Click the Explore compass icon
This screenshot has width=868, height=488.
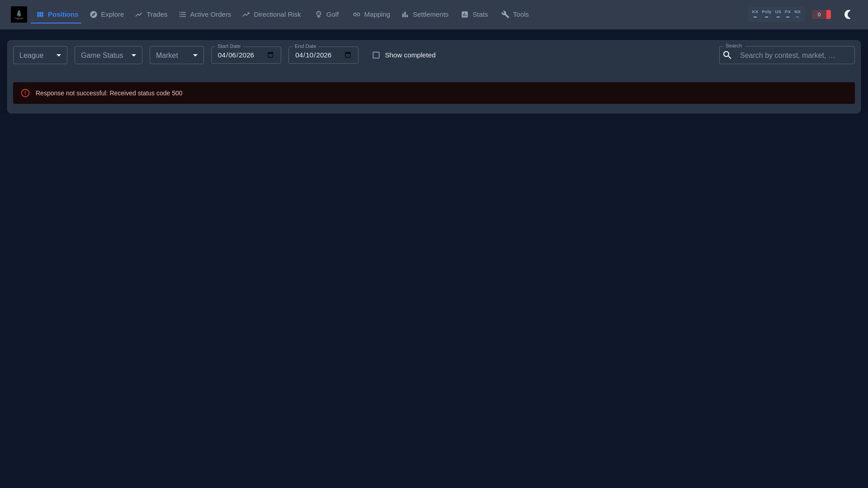pos(94,14)
